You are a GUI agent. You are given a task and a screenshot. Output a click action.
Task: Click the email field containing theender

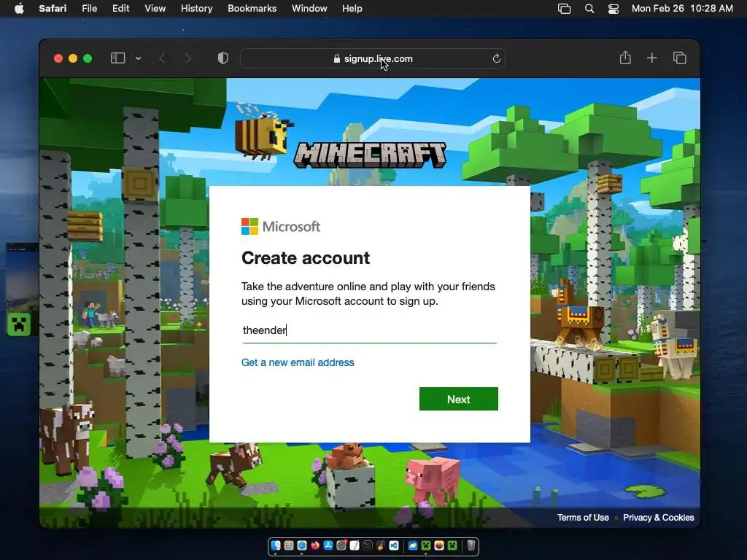pyautogui.click(x=369, y=330)
